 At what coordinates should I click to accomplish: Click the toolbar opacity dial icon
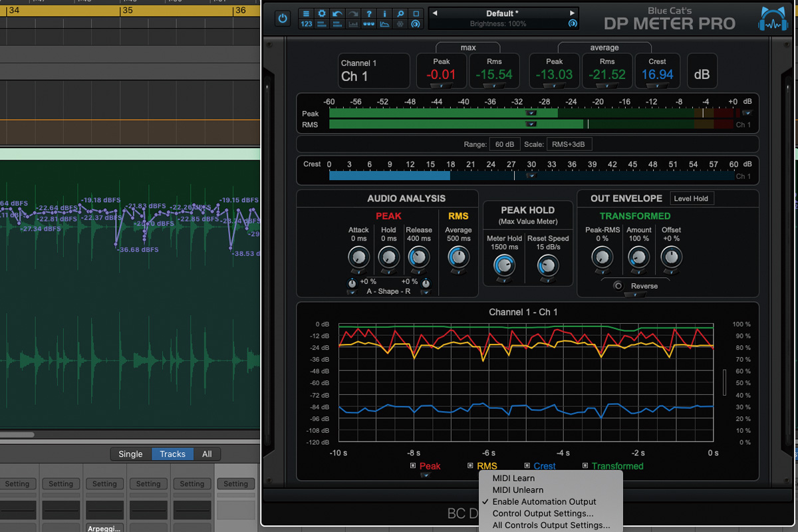click(x=416, y=24)
